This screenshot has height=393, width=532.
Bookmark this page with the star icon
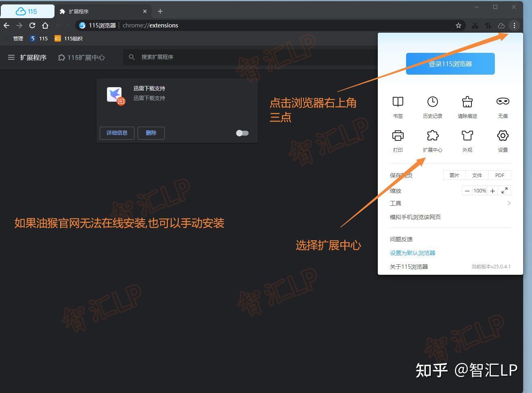(x=458, y=25)
